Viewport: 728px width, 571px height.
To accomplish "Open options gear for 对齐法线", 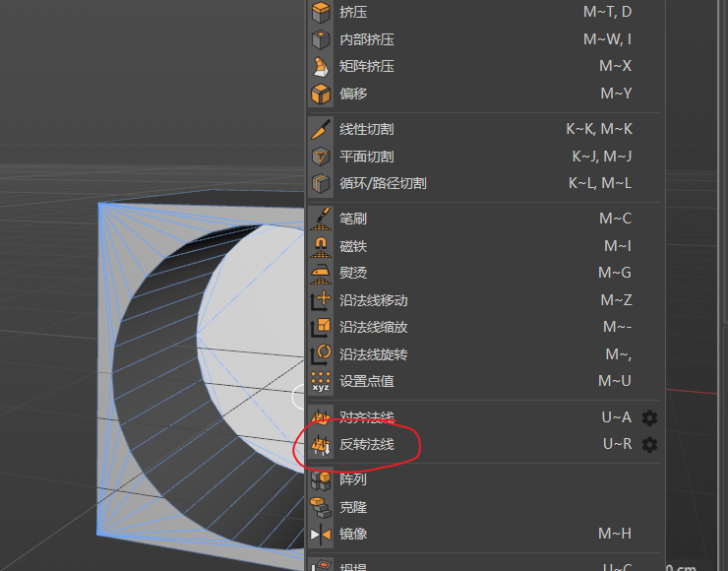I will coord(649,417).
